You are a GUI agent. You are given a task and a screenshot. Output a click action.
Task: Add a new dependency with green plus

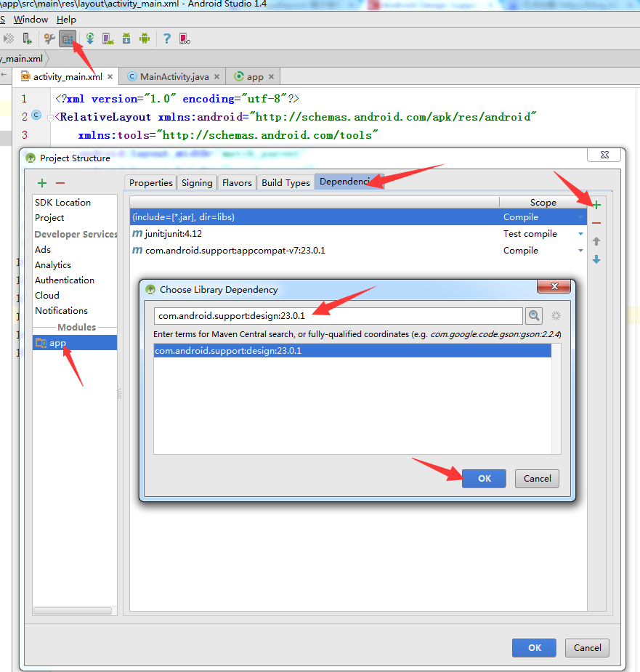coord(596,205)
